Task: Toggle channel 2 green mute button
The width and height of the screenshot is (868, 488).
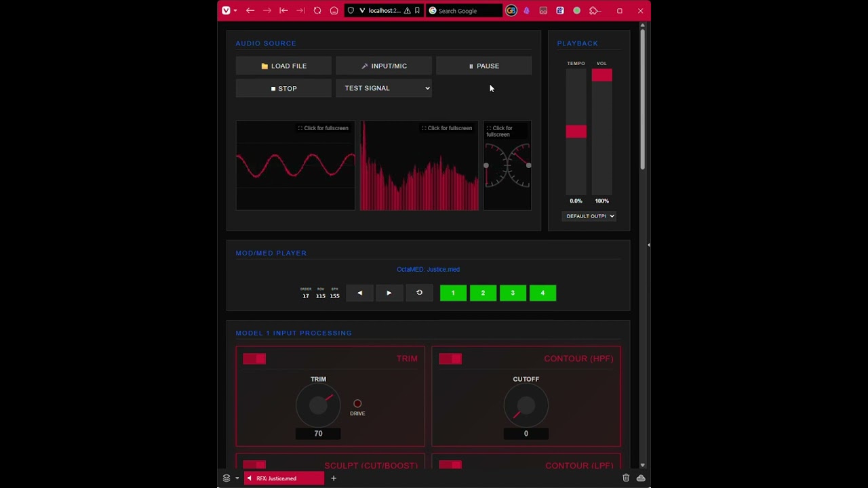Action: (x=483, y=293)
